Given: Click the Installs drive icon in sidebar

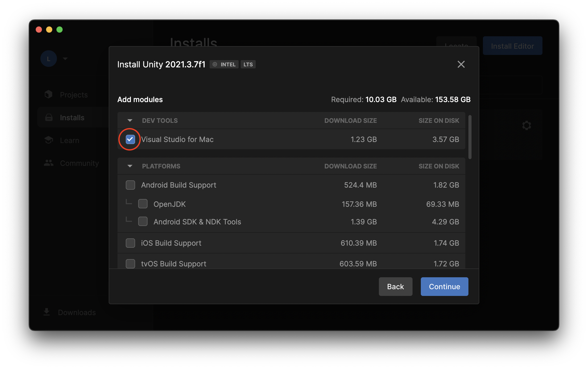Looking at the screenshot, I should (49, 118).
